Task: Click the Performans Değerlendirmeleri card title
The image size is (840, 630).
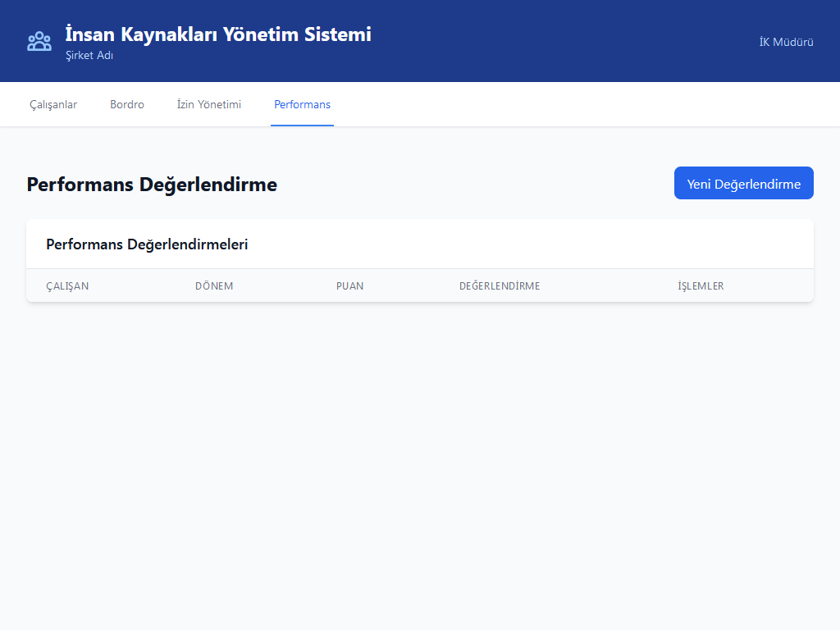Action: 147,244
